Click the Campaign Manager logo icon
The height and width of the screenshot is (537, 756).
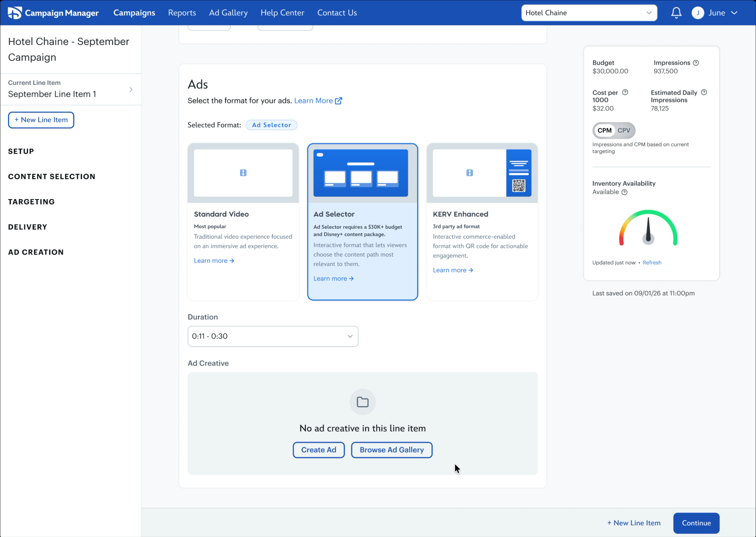[x=15, y=13]
